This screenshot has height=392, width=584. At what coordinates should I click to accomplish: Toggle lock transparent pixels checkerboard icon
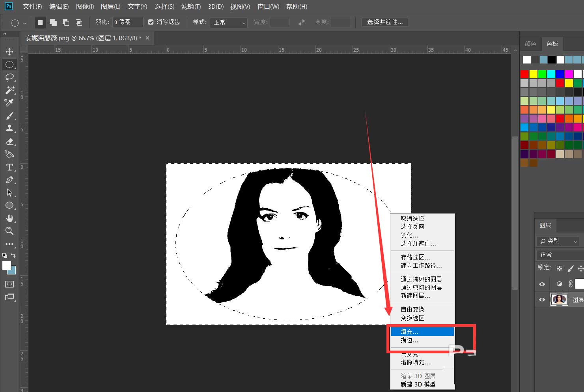click(x=560, y=269)
